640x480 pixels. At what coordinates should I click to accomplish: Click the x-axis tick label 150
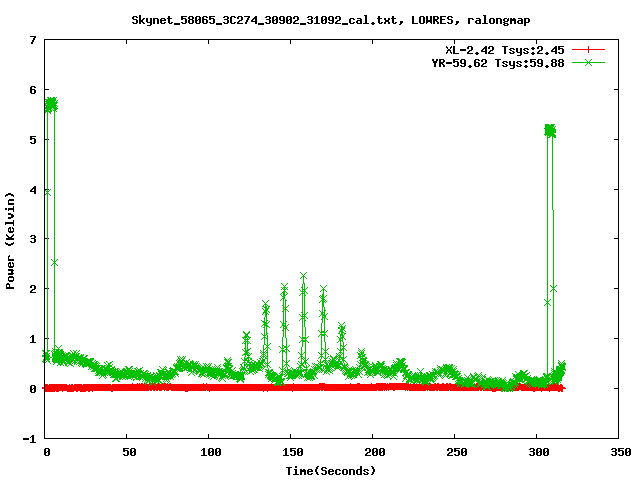click(293, 452)
